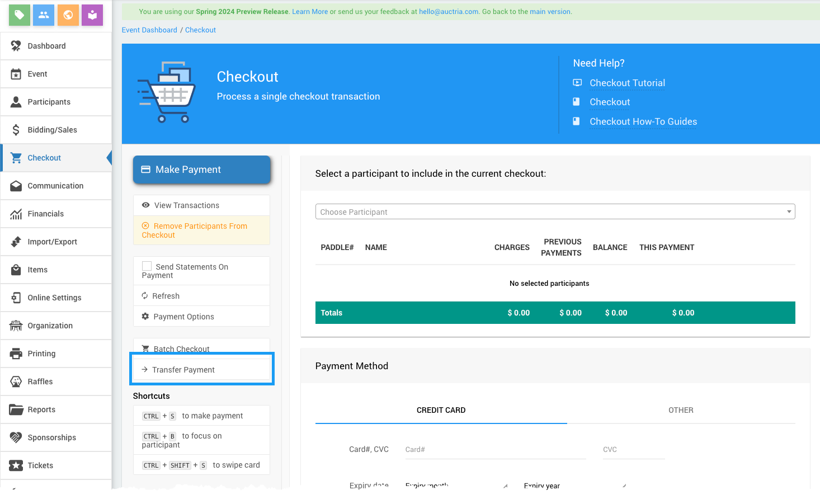Open the Choose Participant dropdown

pyautogui.click(x=554, y=212)
